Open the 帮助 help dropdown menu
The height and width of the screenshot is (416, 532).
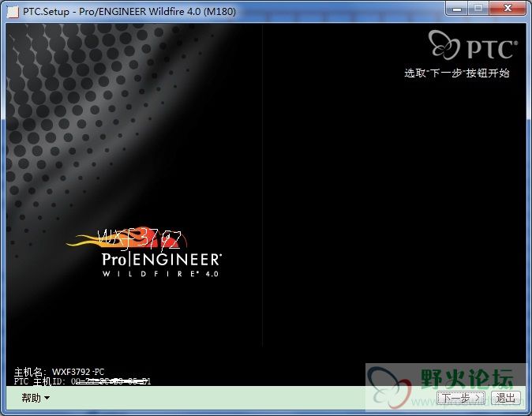click(36, 398)
